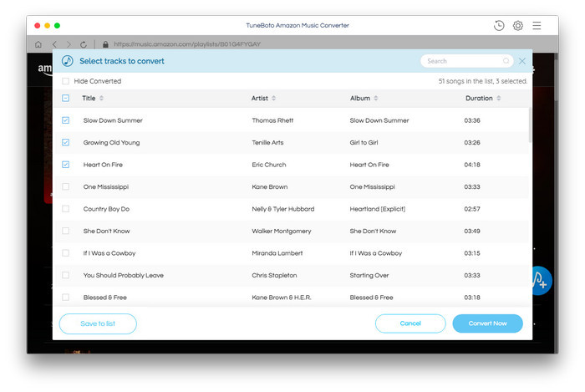
Task: Click album Starting Over
Action: (x=369, y=275)
